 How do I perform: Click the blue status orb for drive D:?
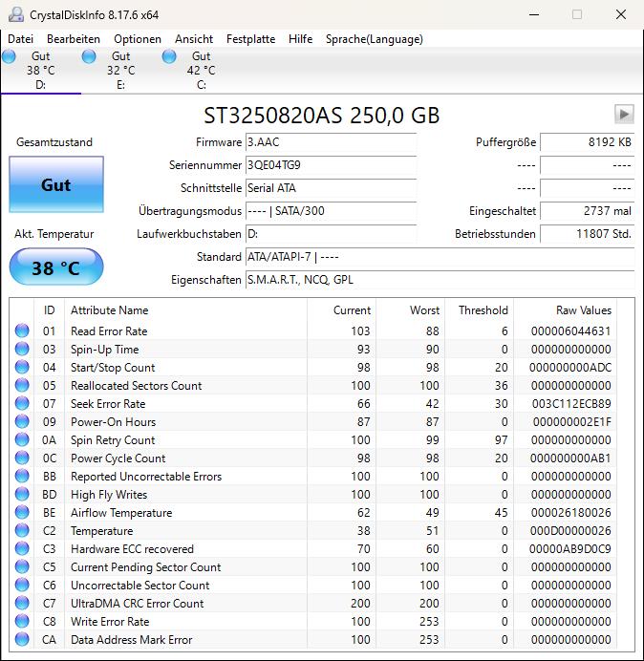click(9, 56)
